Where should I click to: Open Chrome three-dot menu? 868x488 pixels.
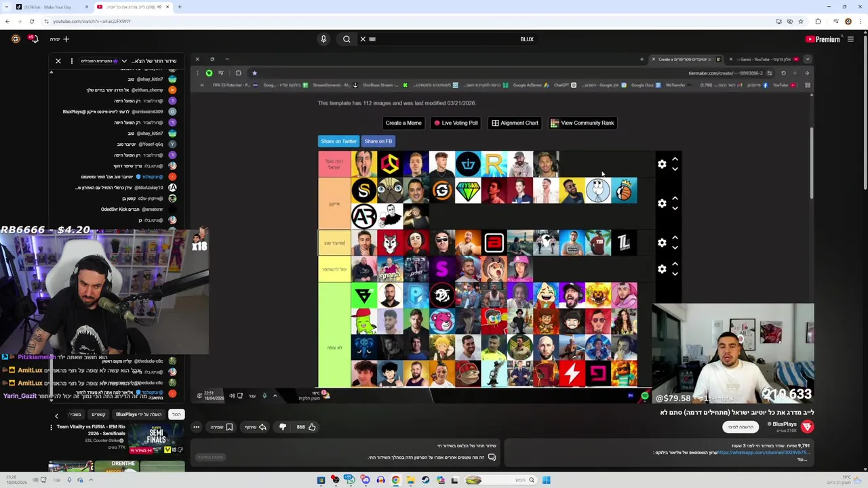pos(859,21)
